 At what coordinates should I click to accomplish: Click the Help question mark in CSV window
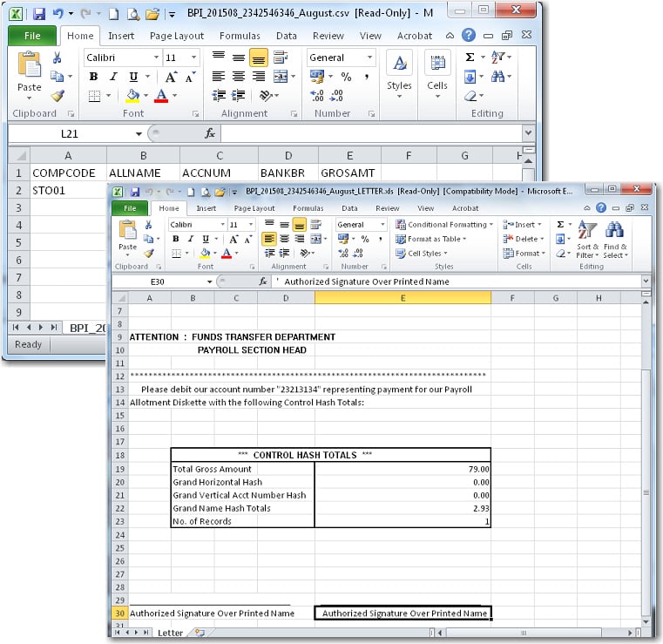pos(469,36)
